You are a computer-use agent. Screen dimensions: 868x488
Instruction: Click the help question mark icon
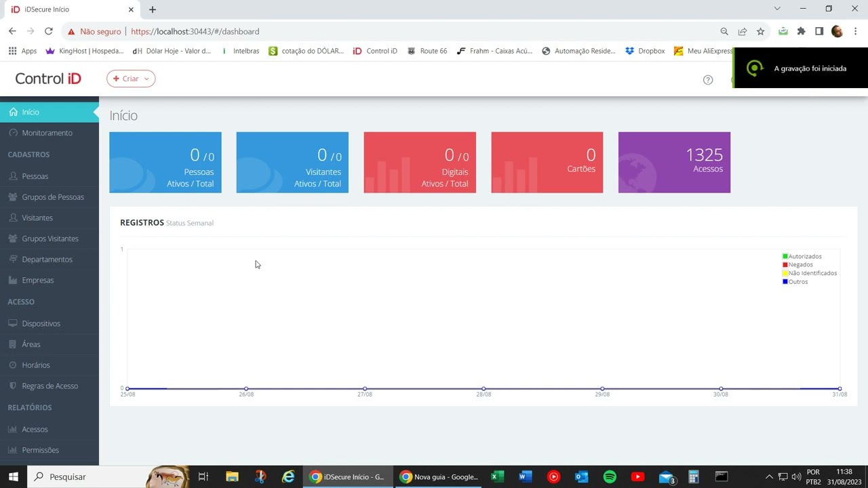click(708, 80)
